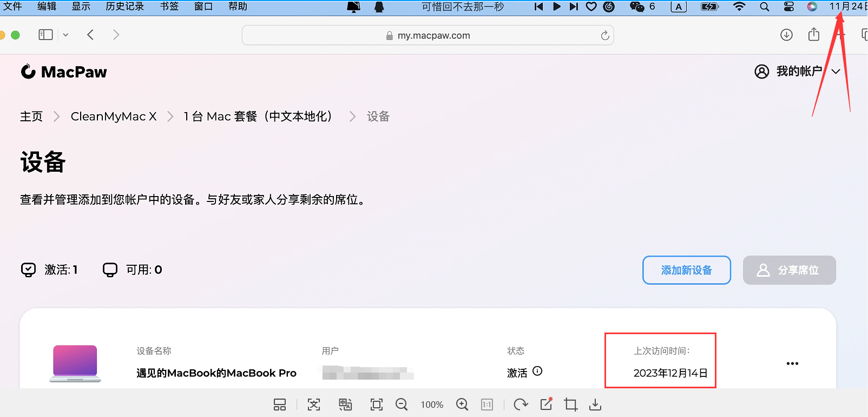Open Safari downloads icon
This screenshot has width=868, height=417.
point(786,35)
